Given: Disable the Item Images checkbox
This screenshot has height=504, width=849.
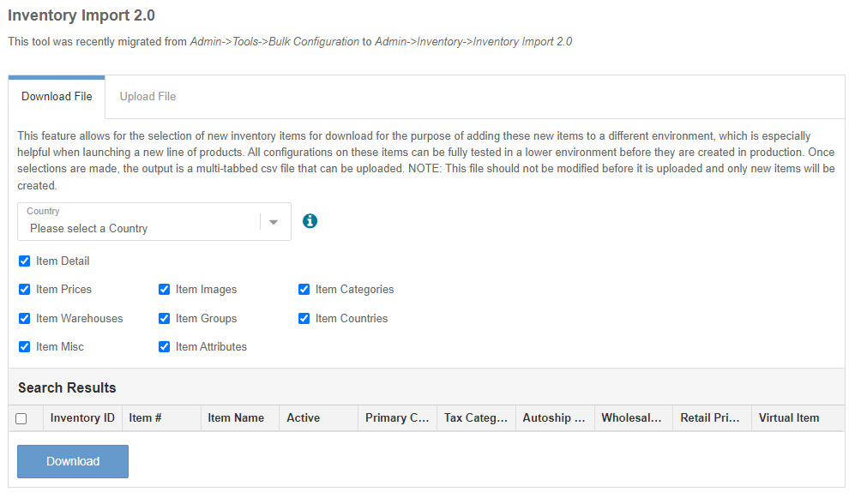Looking at the screenshot, I should tap(165, 290).
